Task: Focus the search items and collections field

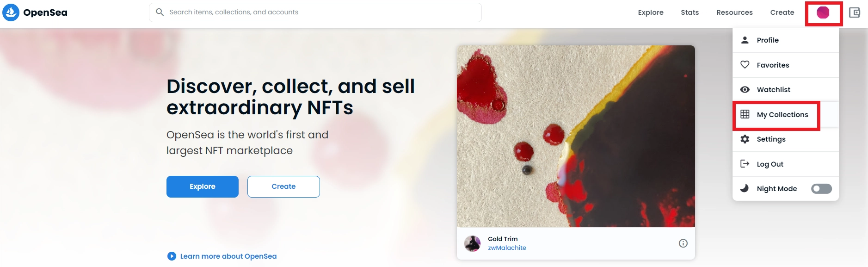Action: [319, 12]
